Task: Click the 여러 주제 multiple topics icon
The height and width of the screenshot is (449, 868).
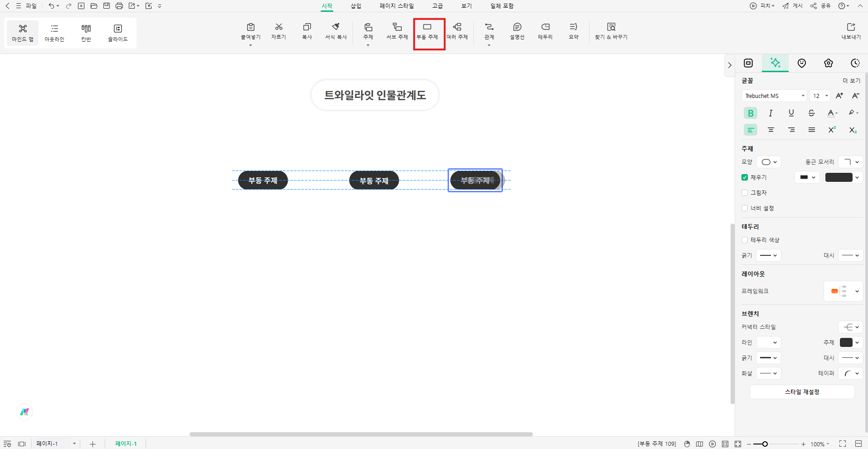Action: [x=457, y=27]
